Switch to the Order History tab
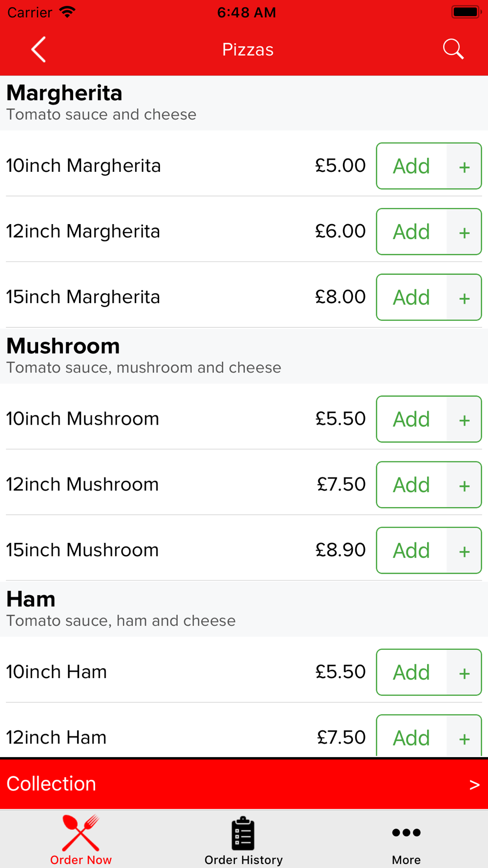Image resolution: width=488 pixels, height=868 pixels. point(244,841)
